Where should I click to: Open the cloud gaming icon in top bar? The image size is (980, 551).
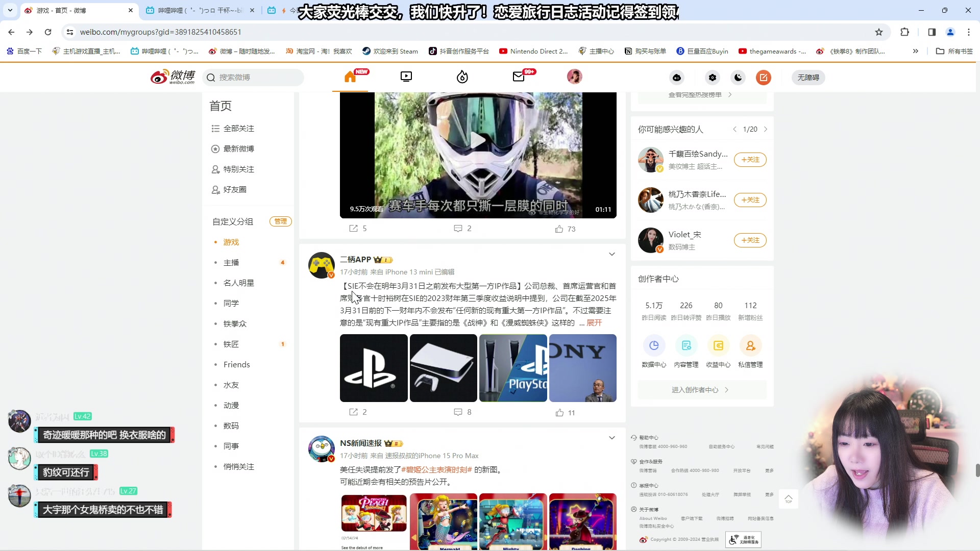coord(676,78)
